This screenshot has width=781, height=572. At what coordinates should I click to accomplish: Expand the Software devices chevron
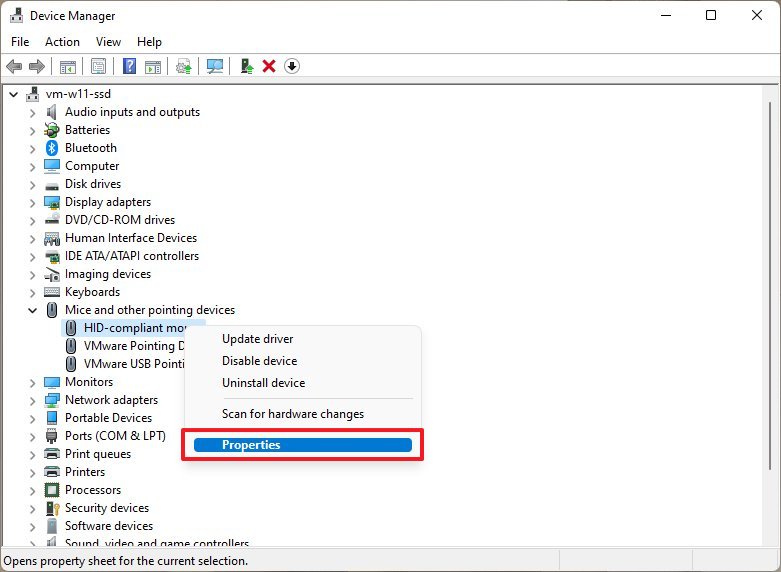[x=32, y=527]
